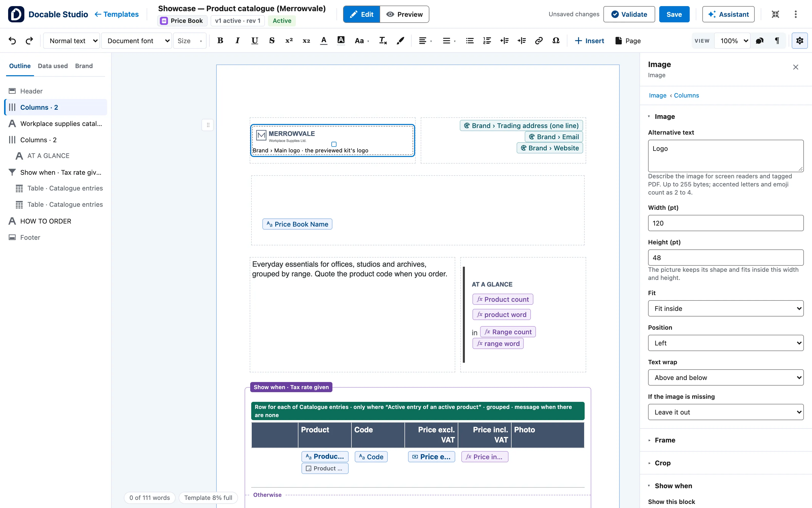Change the zoom level from 100%

coord(733,41)
